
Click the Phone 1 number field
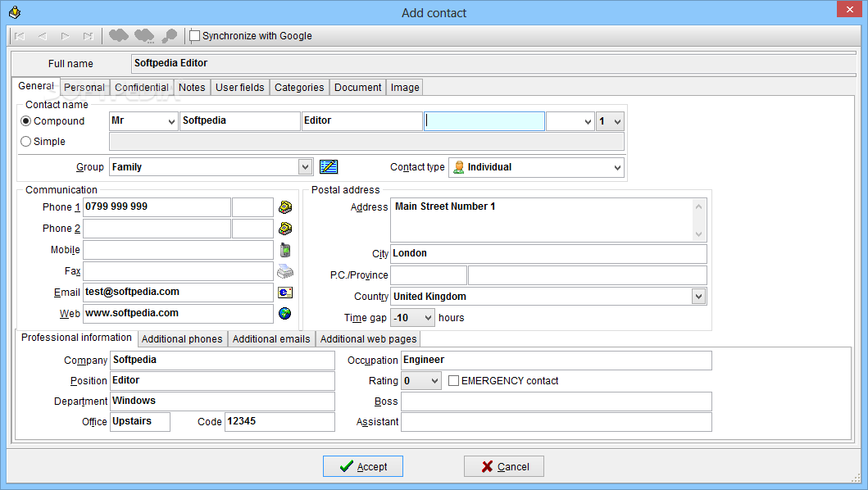point(157,207)
